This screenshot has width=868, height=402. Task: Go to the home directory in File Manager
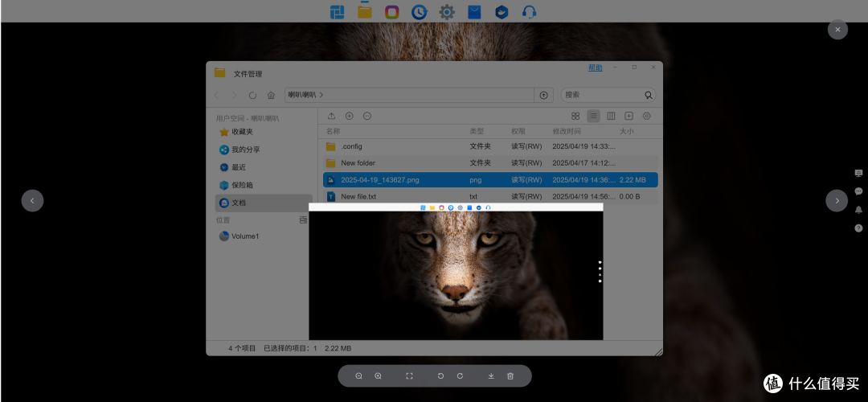click(x=272, y=95)
